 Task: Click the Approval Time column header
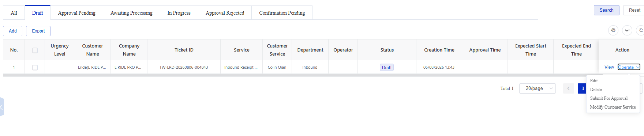[x=485, y=50]
